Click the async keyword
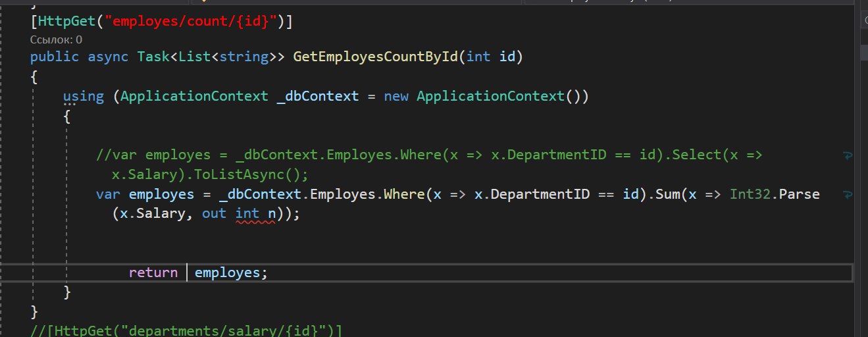The width and height of the screenshot is (868, 337). point(108,57)
